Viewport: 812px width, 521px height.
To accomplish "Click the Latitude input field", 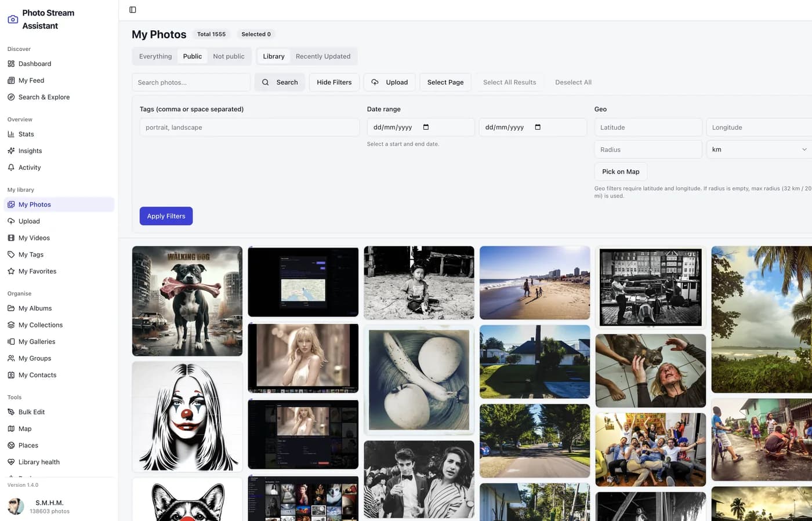I will click(648, 127).
